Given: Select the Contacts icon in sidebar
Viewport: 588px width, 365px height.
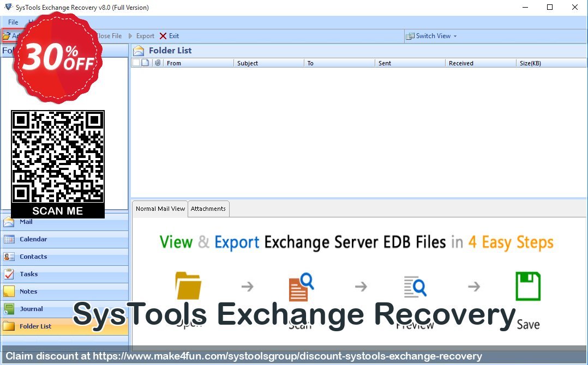Looking at the screenshot, I should (x=9, y=257).
